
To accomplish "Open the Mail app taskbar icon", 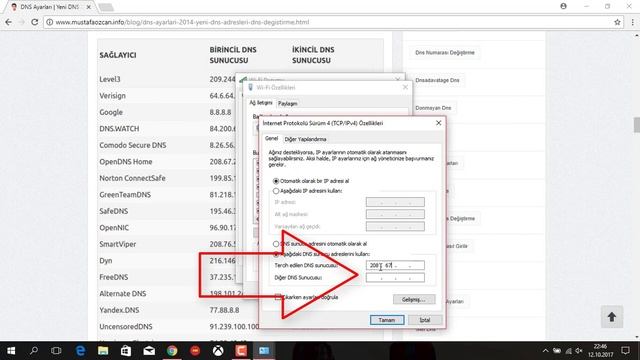I will point(149,351).
